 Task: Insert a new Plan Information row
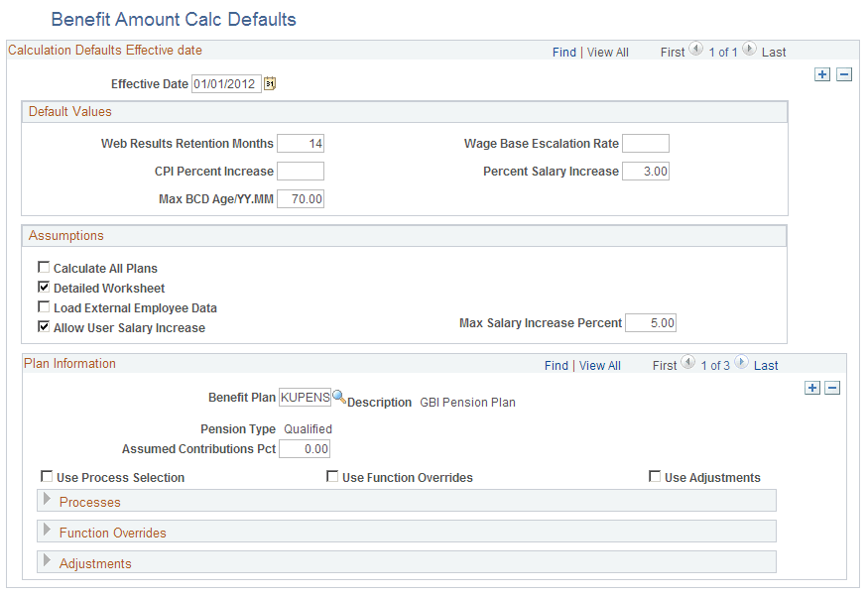tap(812, 387)
